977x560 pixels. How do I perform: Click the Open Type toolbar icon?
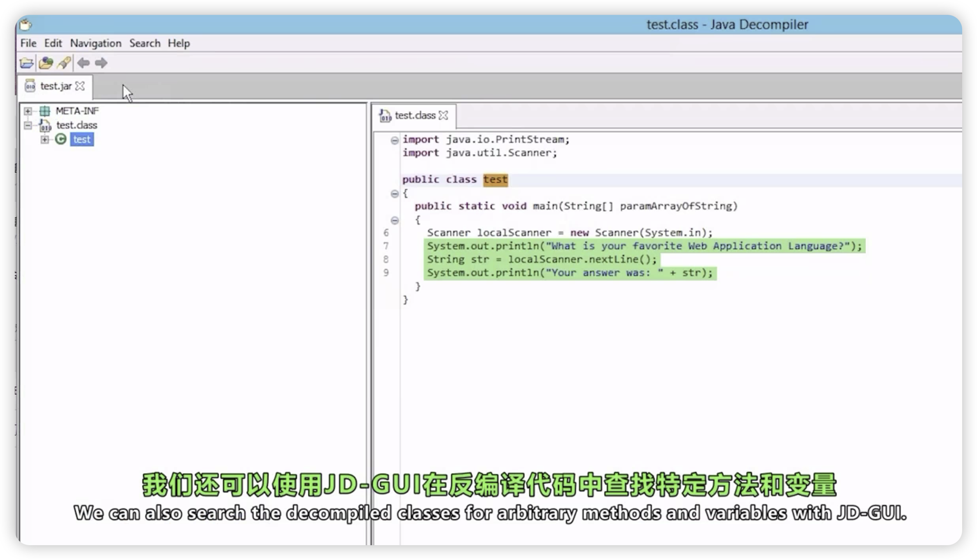46,63
